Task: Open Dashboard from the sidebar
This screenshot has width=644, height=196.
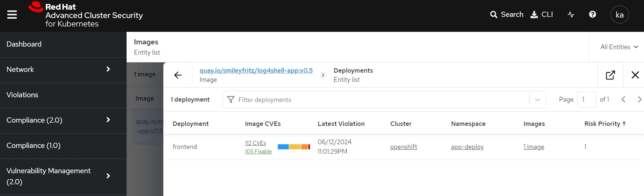Action: tap(24, 44)
